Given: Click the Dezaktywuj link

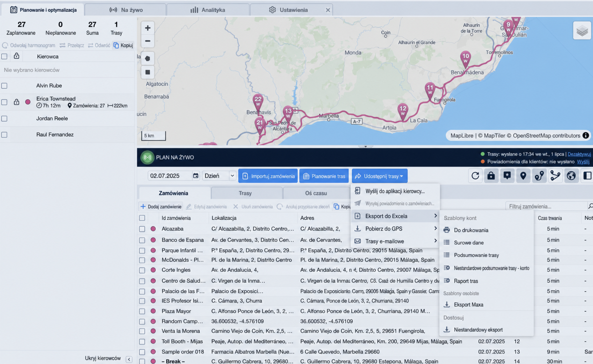Looking at the screenshot, I should click(579, 154).
